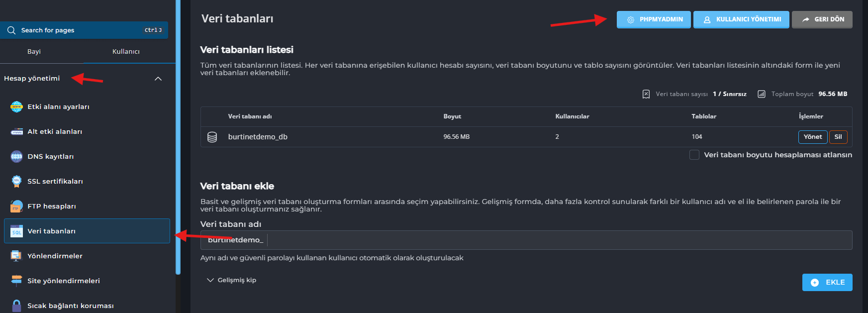Click Yönet for burtinetdemo_db
This screenshot has height=313, width=868.
[813, 137]
